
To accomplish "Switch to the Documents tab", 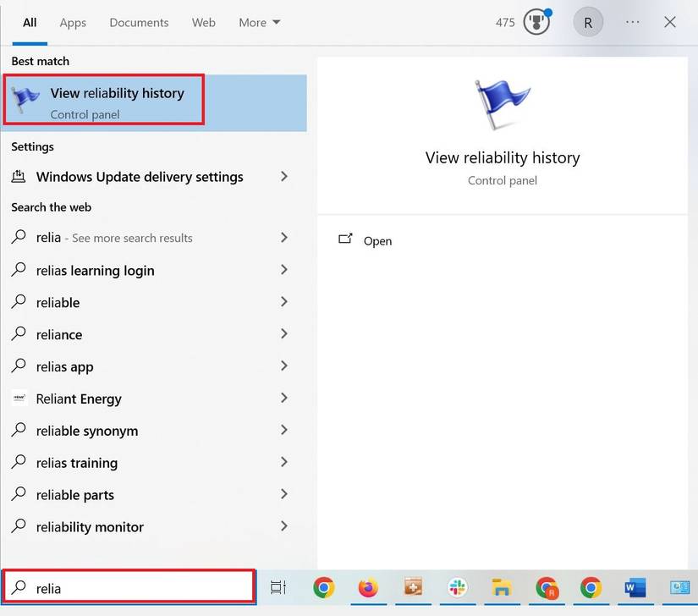I will pos(139,23).
